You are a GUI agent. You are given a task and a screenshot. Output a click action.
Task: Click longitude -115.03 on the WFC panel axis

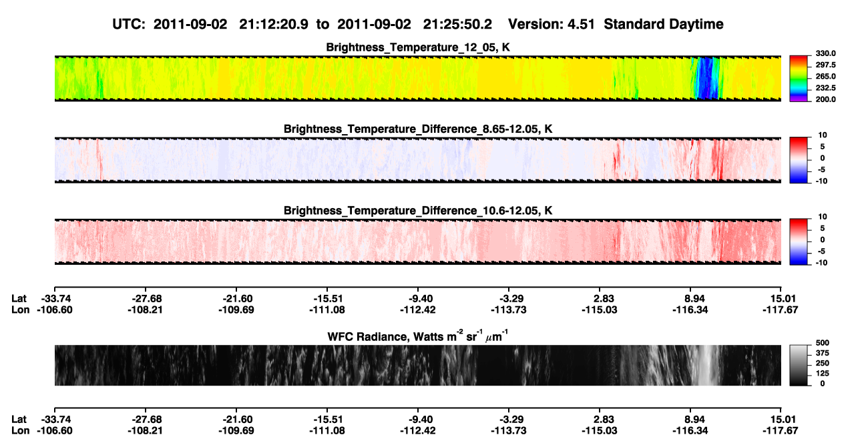click(x=599, y=430)
